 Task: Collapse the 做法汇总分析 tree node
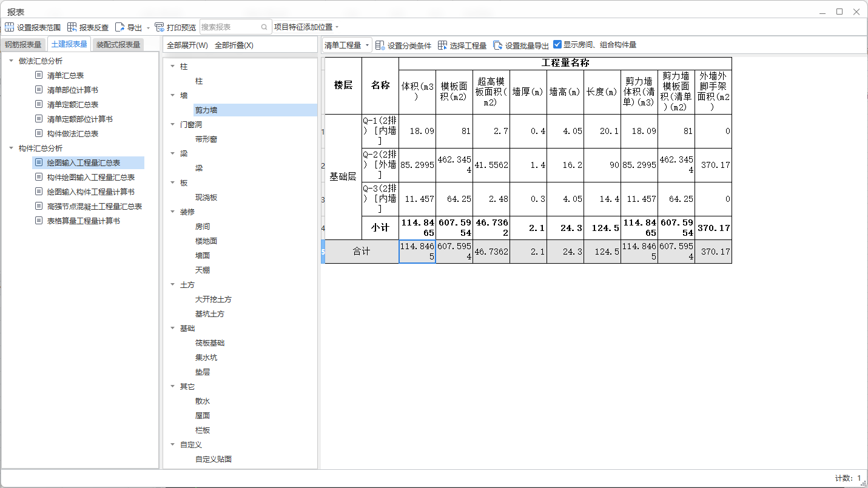coord(12,61)
